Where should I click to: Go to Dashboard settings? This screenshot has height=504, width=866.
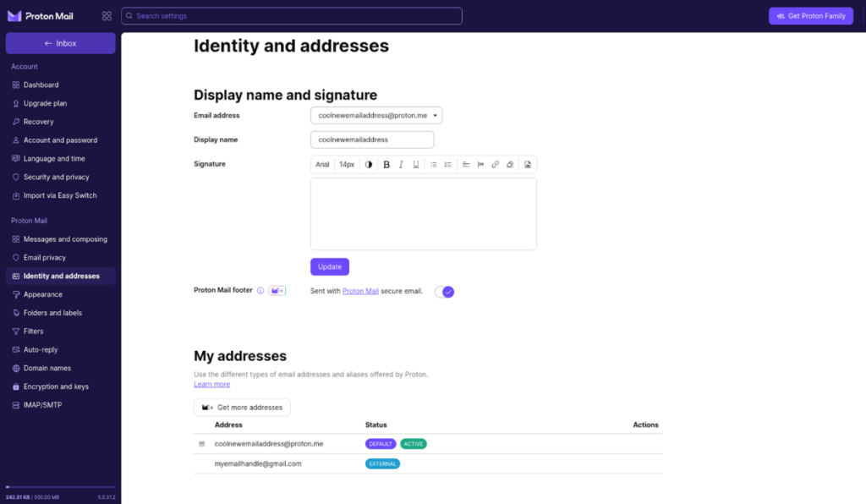[x=60, y=85]
